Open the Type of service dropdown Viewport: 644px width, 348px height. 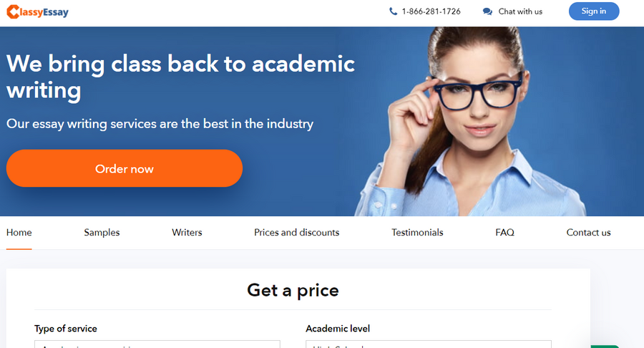tap(157, 344)
